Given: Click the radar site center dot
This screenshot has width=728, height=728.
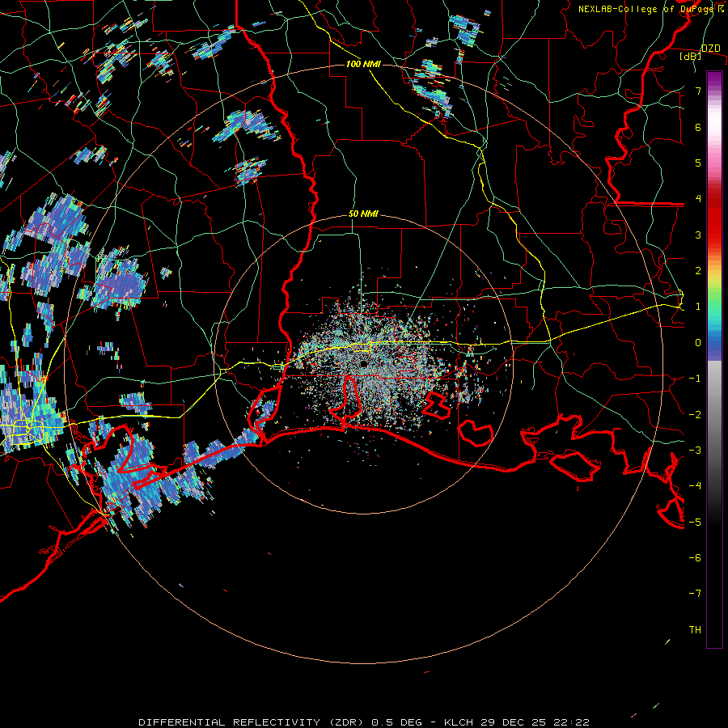Looking at the screenshot, I should tap(363, 364).
